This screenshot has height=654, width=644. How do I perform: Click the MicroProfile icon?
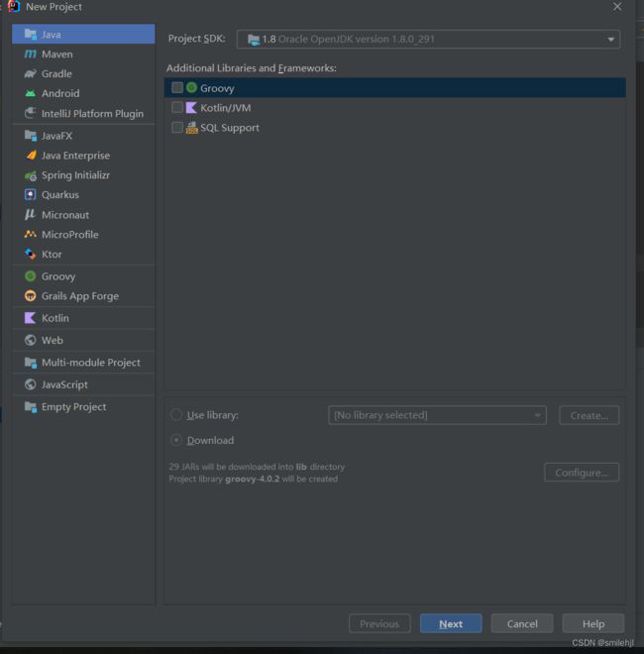pyautogui.click(x=31, y=234)
